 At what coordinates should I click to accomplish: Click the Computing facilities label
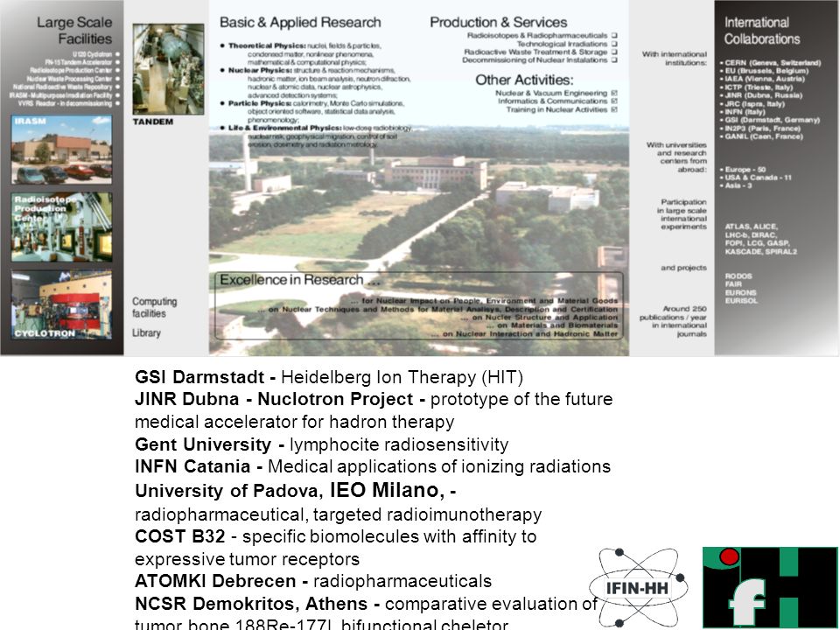point(154,307)
